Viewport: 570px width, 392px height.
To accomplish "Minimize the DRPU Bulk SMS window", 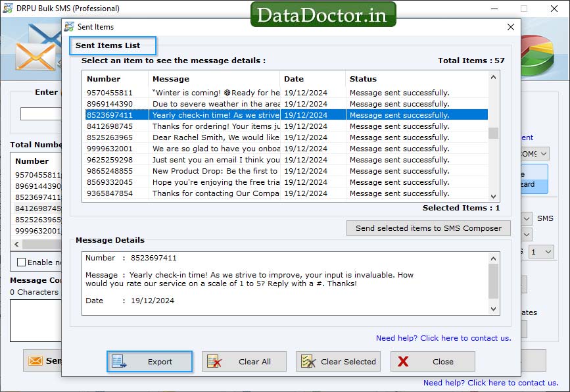I will tap(494, 9).
